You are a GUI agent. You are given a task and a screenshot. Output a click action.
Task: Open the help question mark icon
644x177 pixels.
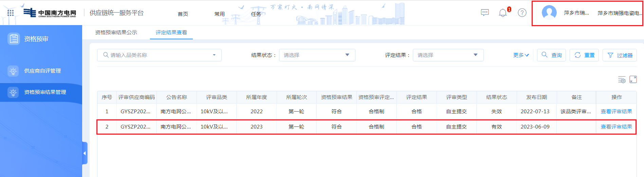pyautogui.click(x=522, y=13)
